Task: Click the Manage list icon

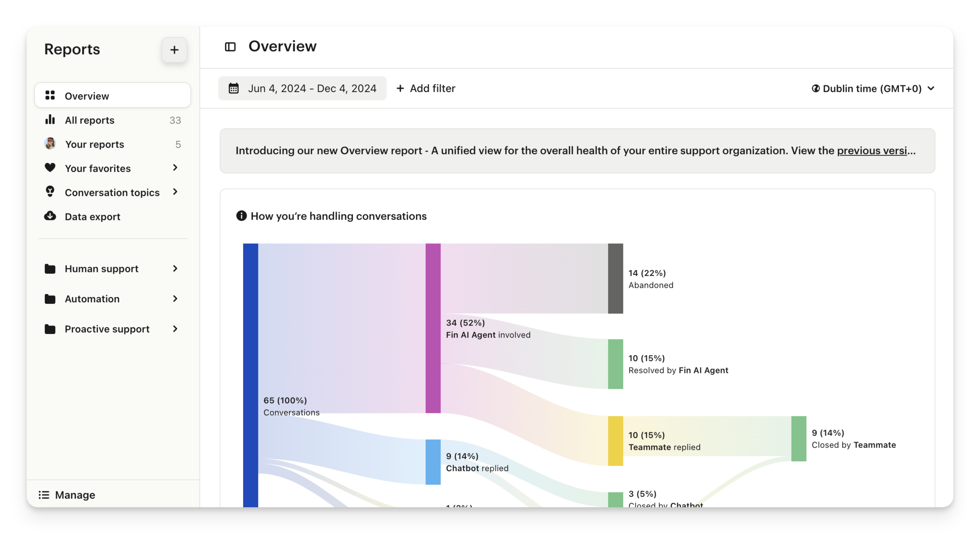Action: (x=44, y=494)
